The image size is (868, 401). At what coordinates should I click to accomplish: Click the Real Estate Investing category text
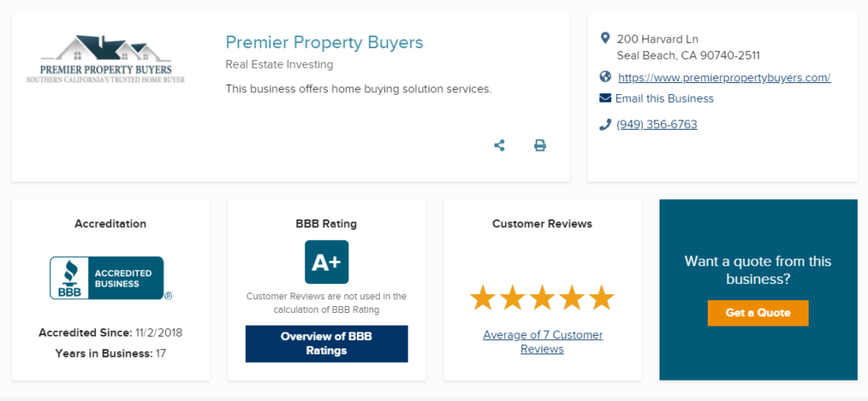[280, 64]
